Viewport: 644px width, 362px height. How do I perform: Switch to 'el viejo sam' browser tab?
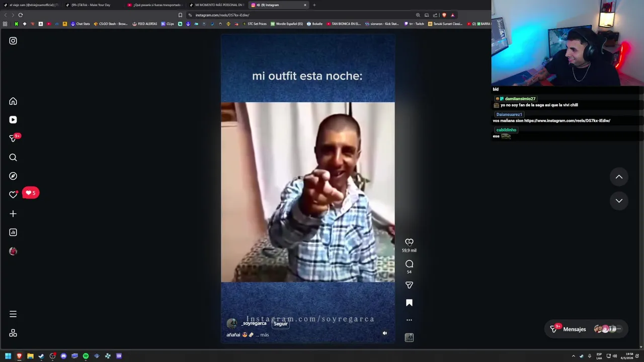coord(31,5)
